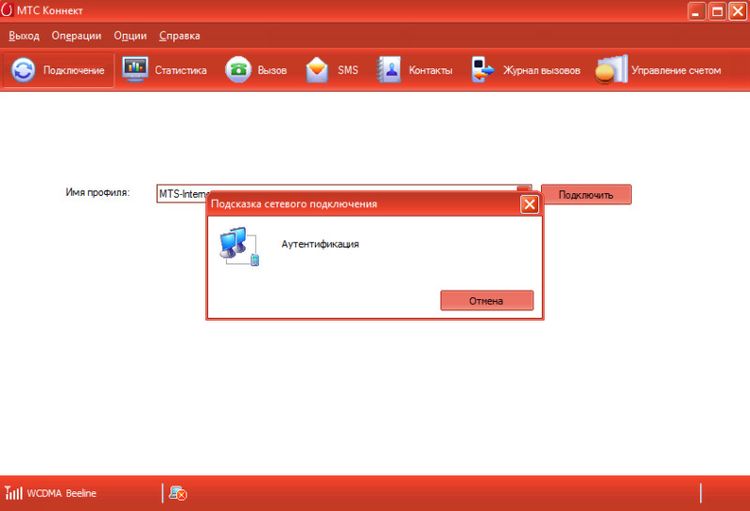The height and width of the screenshot is (511, 750).
Task: Click the WCDMA Beeline status text
Action: pos(62,493)
